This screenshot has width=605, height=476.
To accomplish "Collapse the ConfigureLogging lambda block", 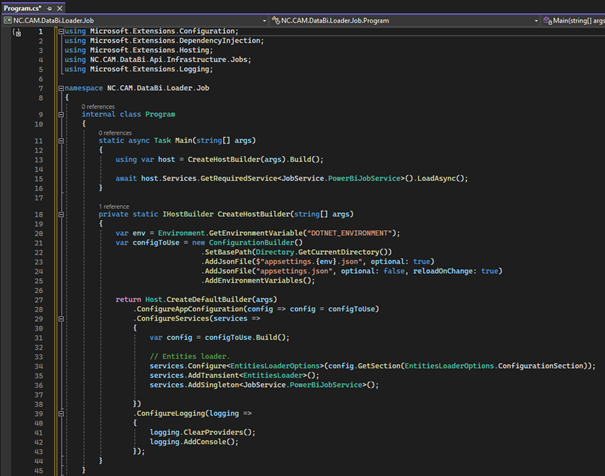I will pyautogui.click(x=61, y=412).
